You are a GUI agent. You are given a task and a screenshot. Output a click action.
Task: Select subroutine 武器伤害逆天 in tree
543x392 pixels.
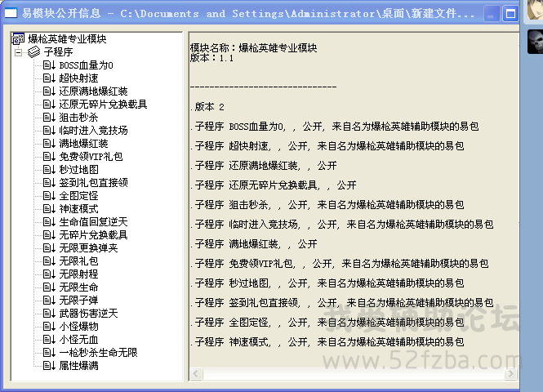[x=88, y=313]
